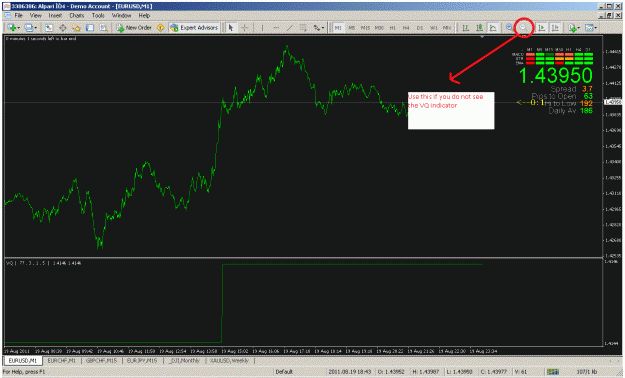The image size is (625, 378).
Task: Open the Strategy Tester magnifier icon
Action: tap(104, 28)
